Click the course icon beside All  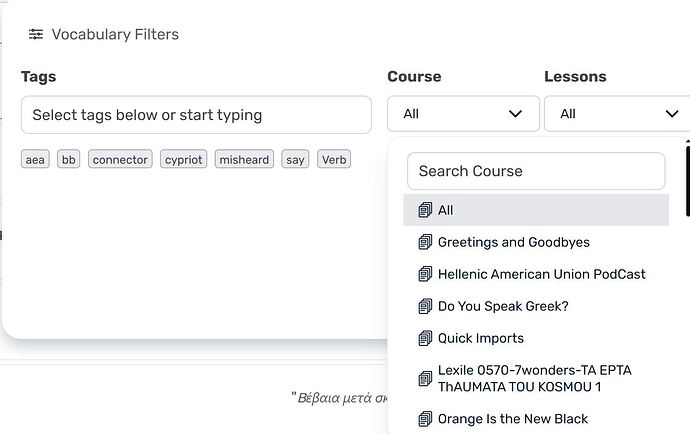tap(426, 210)
